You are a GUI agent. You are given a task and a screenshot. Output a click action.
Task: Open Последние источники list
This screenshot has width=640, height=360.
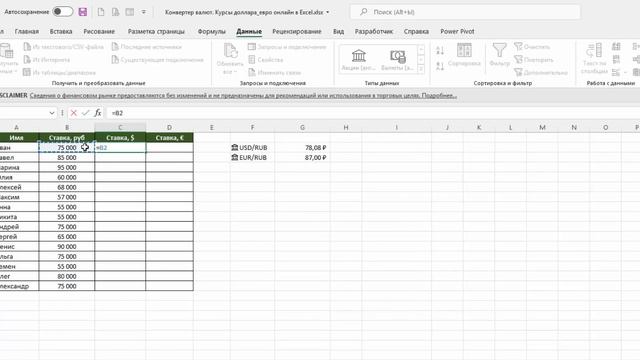[x=147, y=47]
